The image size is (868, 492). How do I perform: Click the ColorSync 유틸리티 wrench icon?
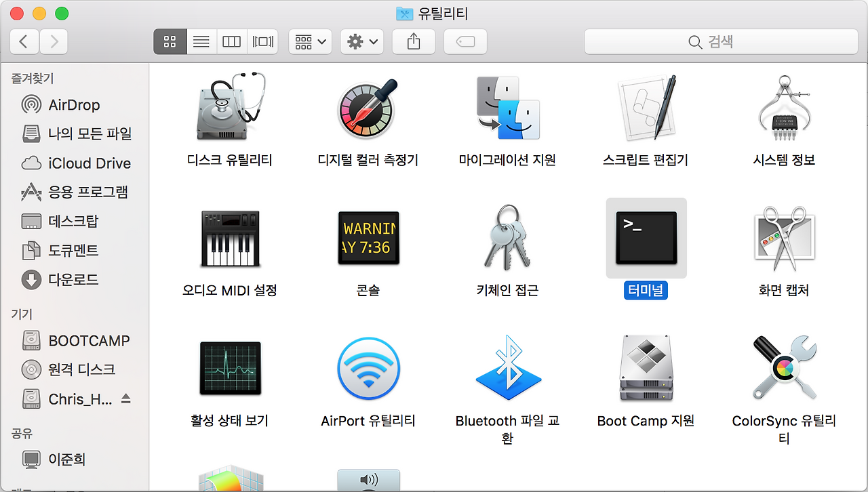[785, 369]
